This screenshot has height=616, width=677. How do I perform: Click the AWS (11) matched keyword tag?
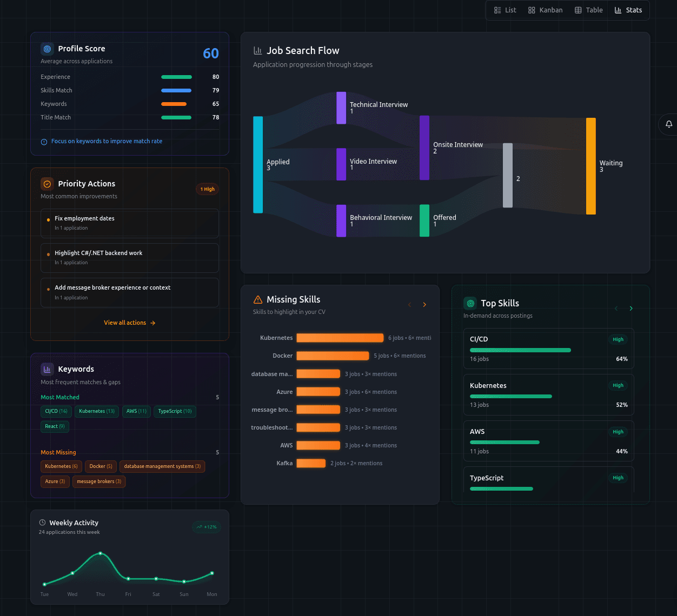(136, 411)
